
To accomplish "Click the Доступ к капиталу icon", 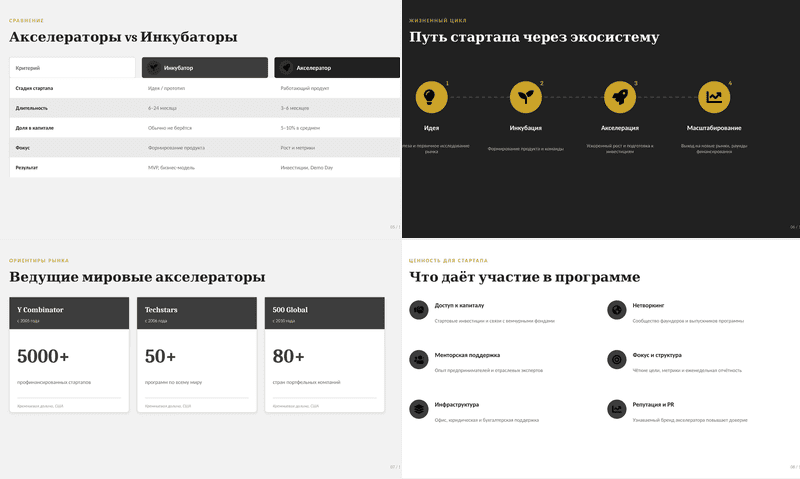I will click(x=419, y=310).
